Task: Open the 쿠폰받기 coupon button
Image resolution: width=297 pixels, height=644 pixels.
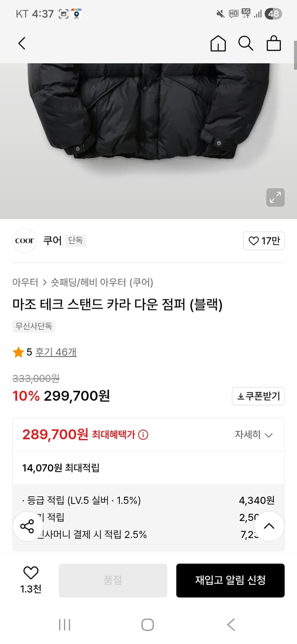Action: tap(258, 396)
